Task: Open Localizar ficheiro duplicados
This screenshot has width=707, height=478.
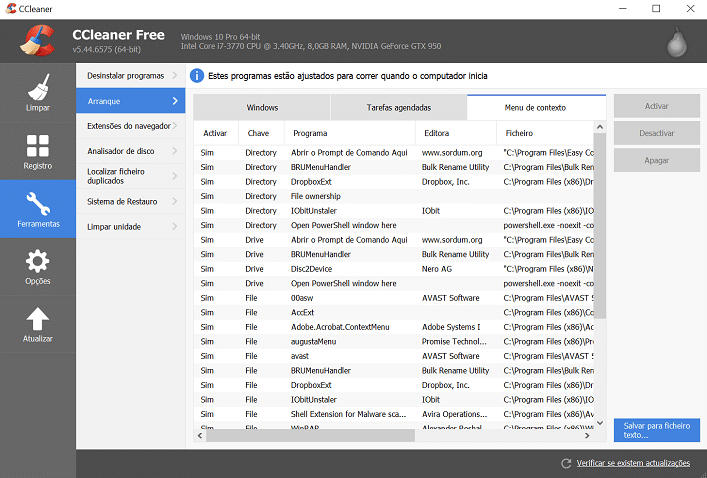Action: click(x=130, y=176)
